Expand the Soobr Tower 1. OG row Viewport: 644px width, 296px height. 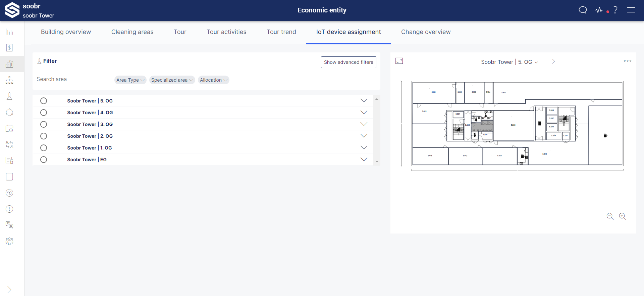[364, 147]
